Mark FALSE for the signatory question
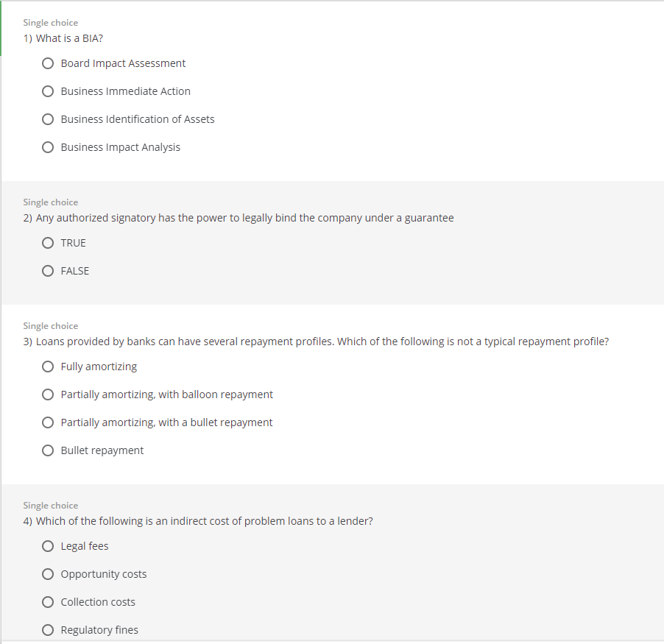Viewport: 664px width, 644px height. [x=49, y=271]
